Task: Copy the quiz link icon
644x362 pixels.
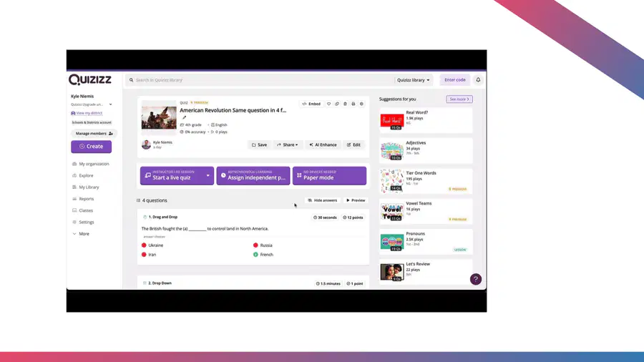Action: pyautogui.click(x=337, y=104)
